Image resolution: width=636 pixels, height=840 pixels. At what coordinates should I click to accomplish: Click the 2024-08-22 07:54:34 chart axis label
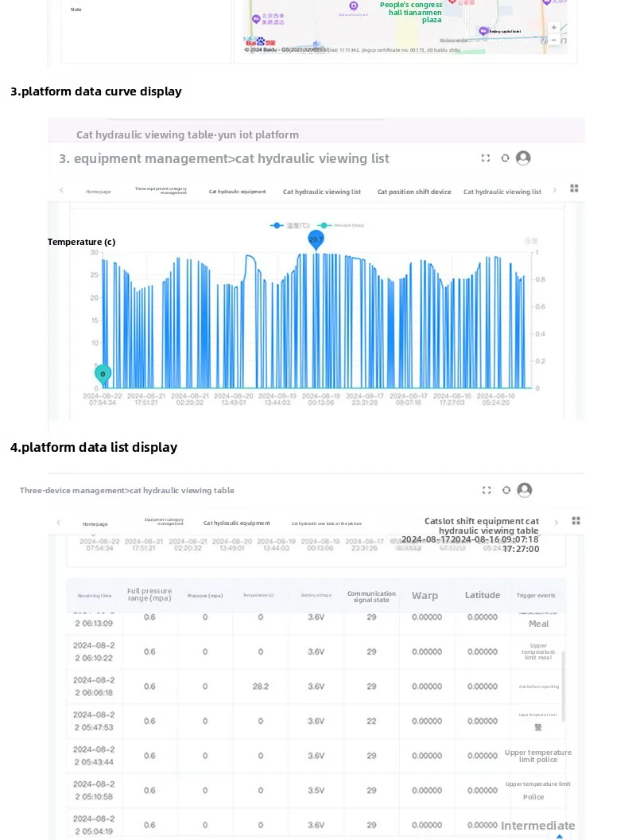[x=103, y=399]
